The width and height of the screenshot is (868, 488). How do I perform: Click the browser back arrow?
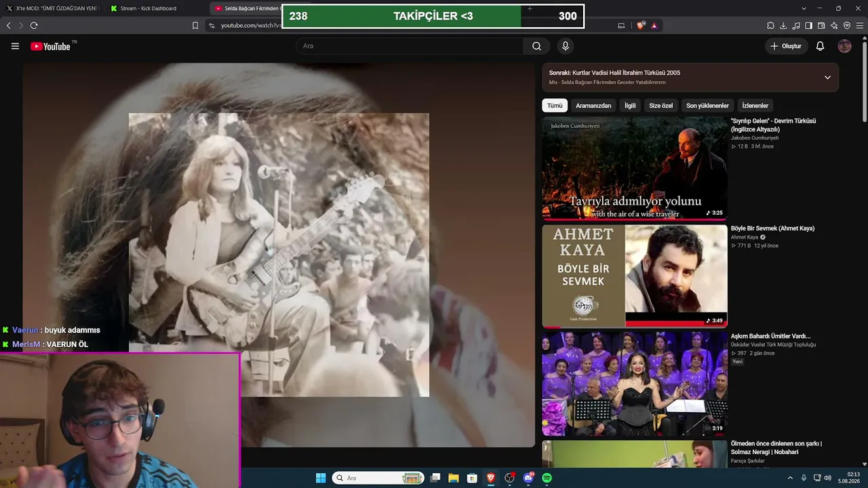[9, 26]
